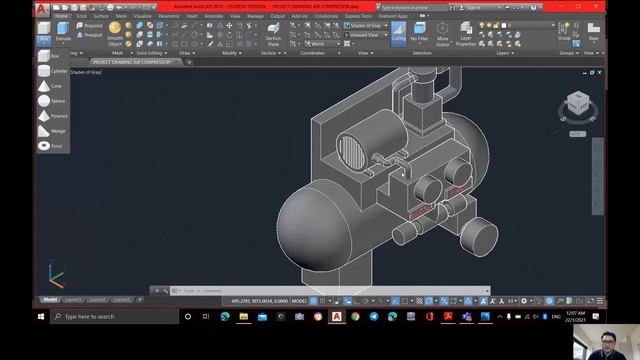Toggle workspace switching gear in status bar
The height and width of the screenshot is (360, 640).
tap(524, 301)
